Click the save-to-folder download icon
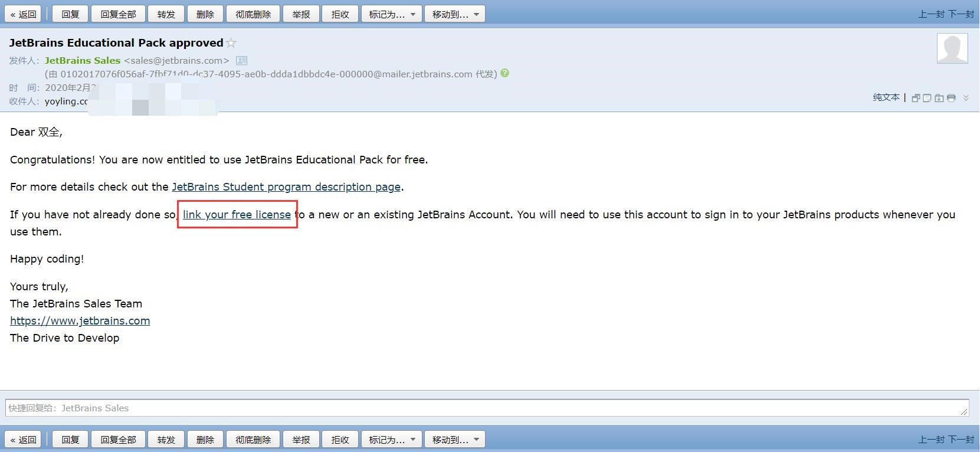This screenshot has height=452, width=980. (x=939, y=98)
